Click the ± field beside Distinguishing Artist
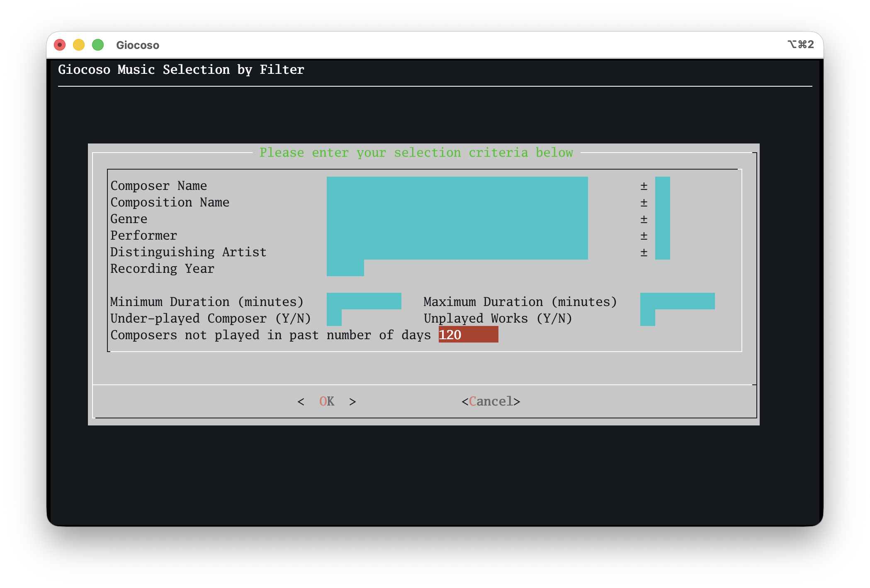The height and width of the screenshot is (588, 870). [x=662, y=252]
